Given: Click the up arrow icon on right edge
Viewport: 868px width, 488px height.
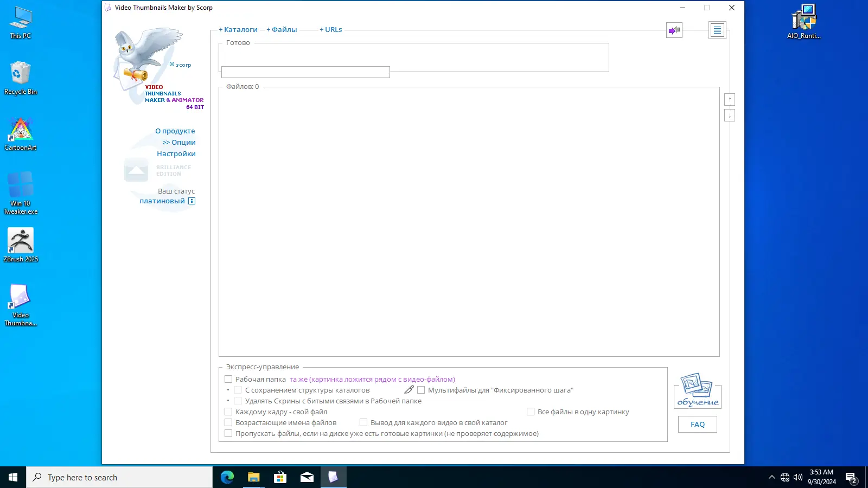Looking at the screenshot, I should (730, 99).
